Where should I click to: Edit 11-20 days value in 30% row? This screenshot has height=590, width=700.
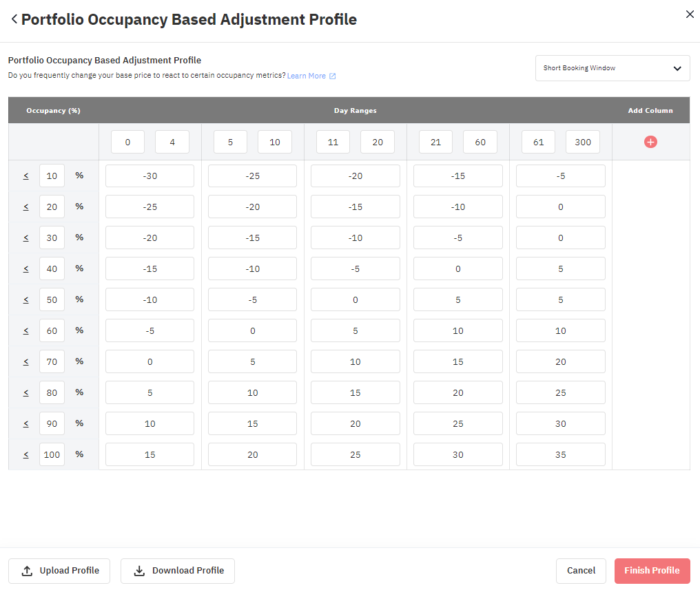pyautogui.click(x=356, y=238)
